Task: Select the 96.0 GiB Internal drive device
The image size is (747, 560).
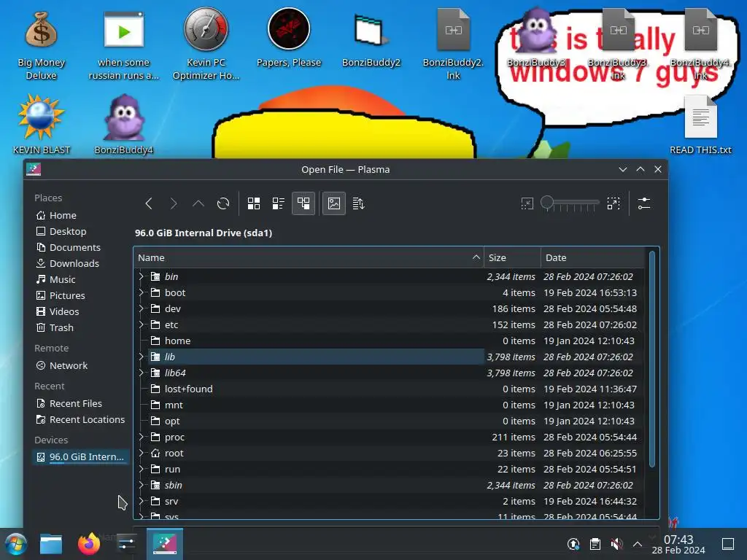Action: pos(80,456)
